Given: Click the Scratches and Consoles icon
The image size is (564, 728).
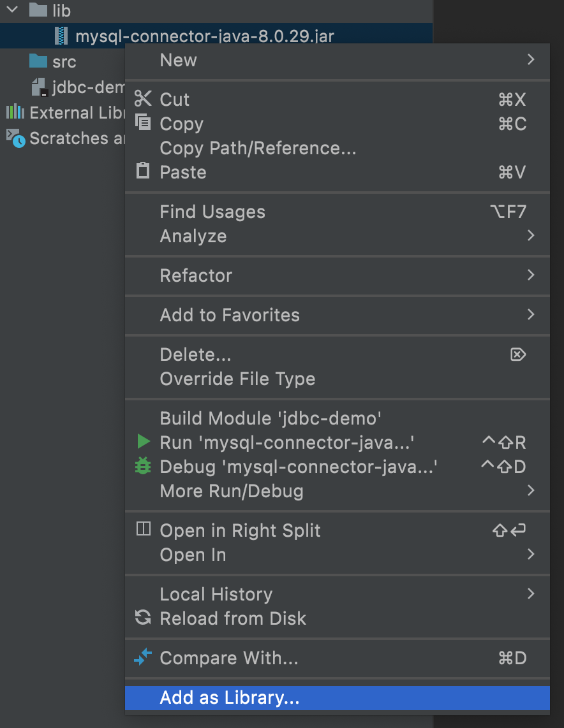Looking at the screenshot, I should point(15,138).
